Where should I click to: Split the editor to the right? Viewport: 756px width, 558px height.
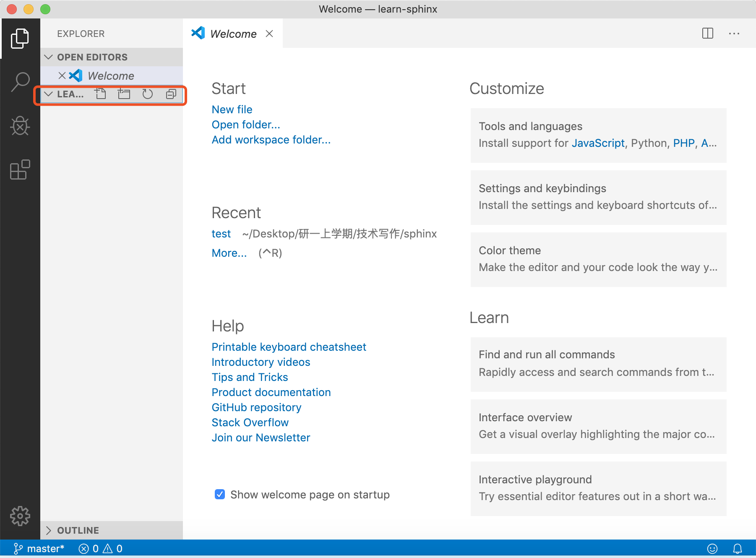coord(707,34)
